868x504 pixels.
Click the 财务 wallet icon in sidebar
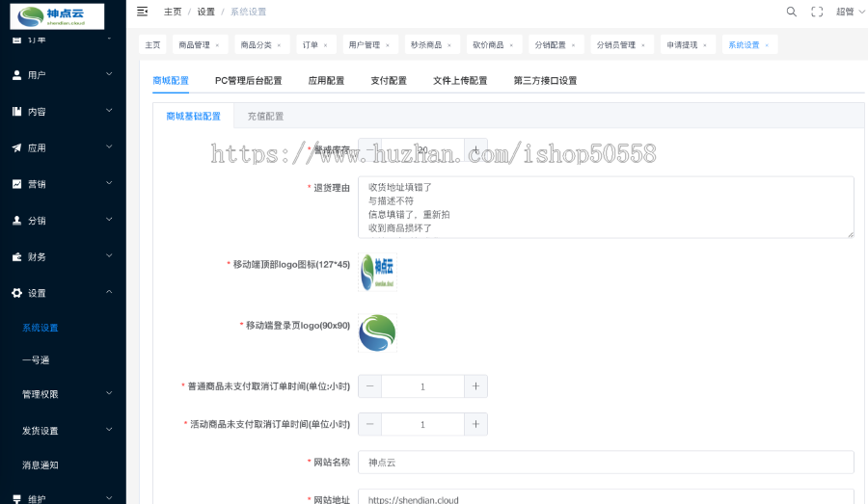click(16, 256)
